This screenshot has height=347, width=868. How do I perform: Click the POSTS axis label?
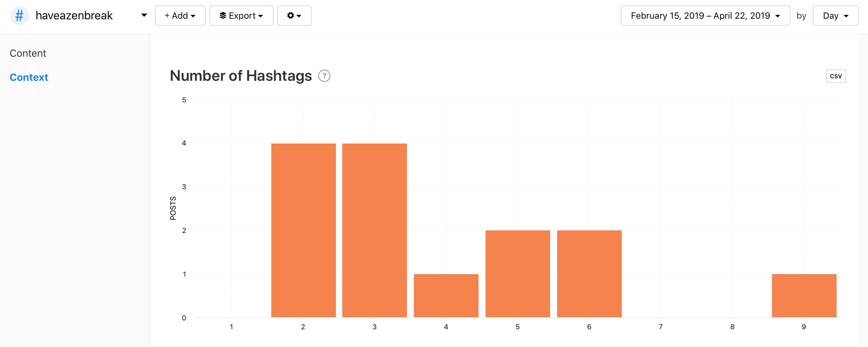(173, 208)
